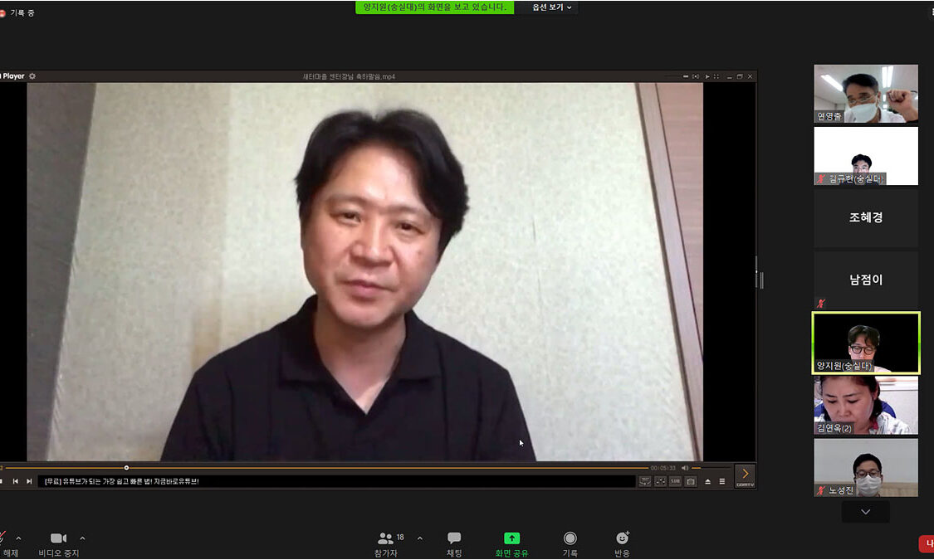
Task: Expand the participants options arrow beside 참가자
Action: [x=419, y=538]
